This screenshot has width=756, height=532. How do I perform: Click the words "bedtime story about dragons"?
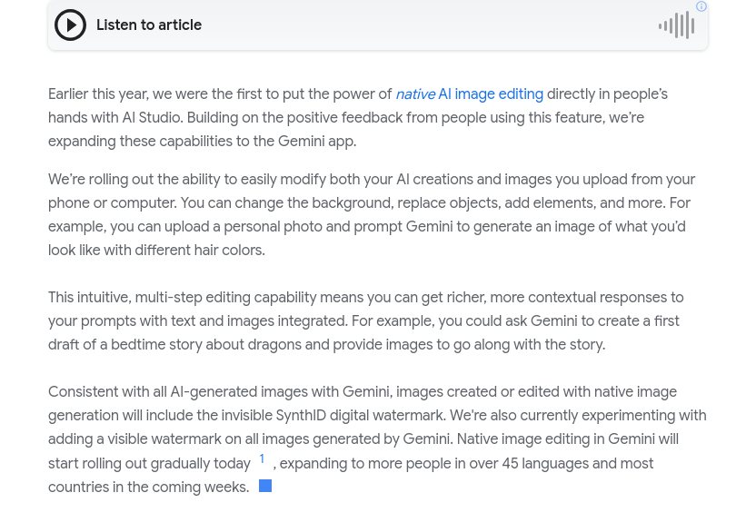pos(184,345)
